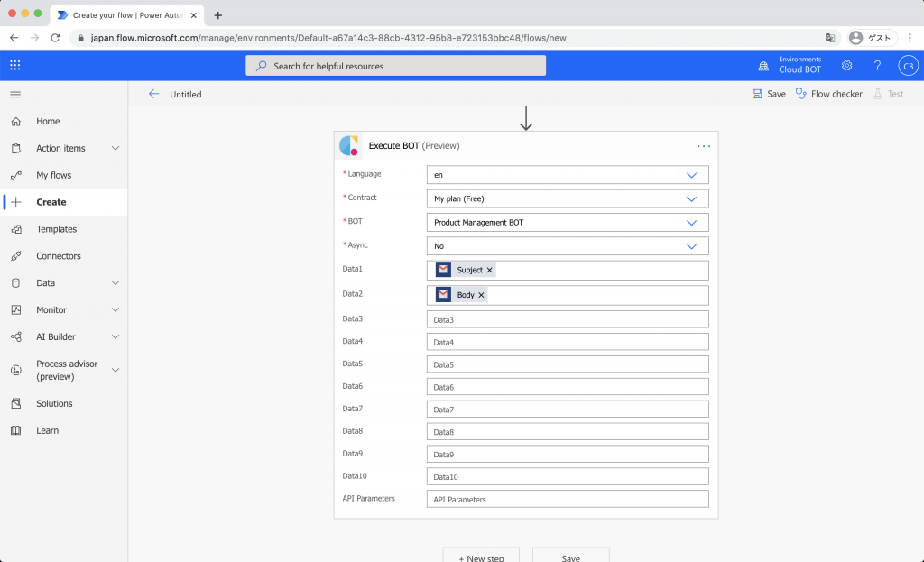
Task: Open the CB account avatar
Action: [908, 65]
